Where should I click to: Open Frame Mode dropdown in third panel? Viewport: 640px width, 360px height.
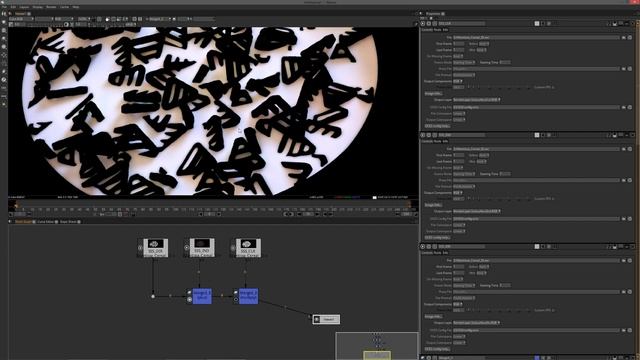[464, 285]
